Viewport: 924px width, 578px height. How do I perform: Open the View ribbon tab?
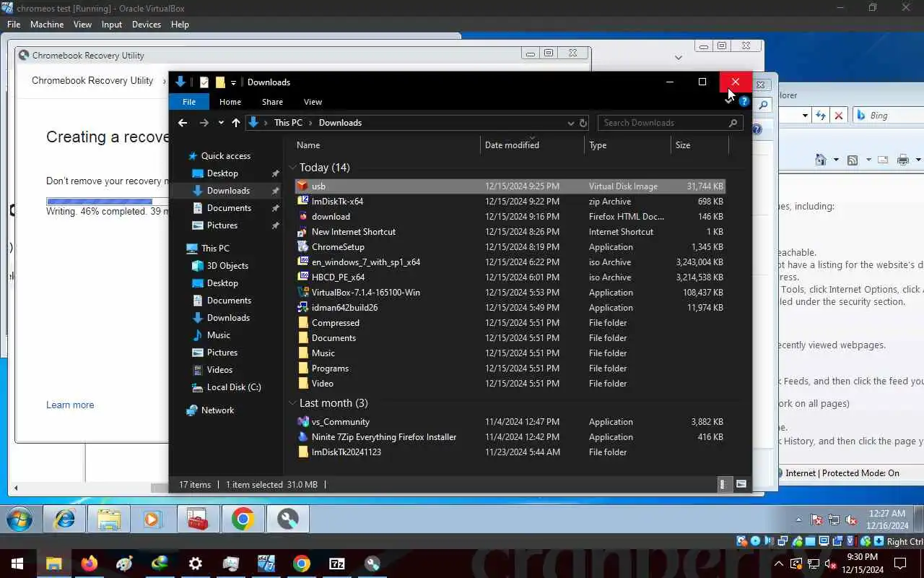(x=313, y=102)
